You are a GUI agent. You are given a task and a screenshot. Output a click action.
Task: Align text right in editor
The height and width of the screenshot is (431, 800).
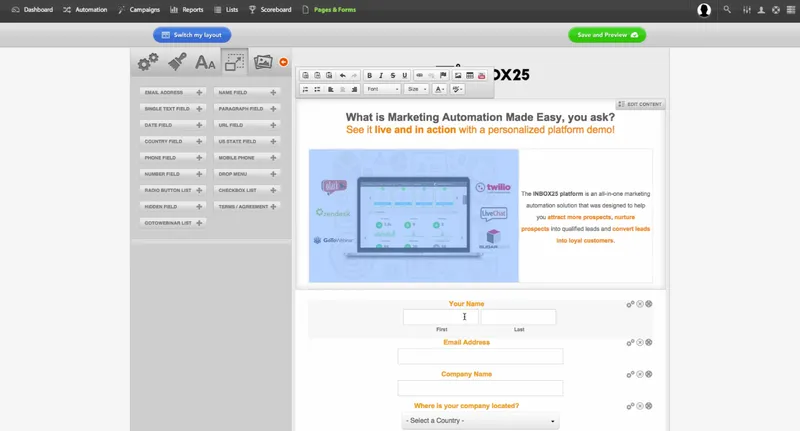pos(354,89)
